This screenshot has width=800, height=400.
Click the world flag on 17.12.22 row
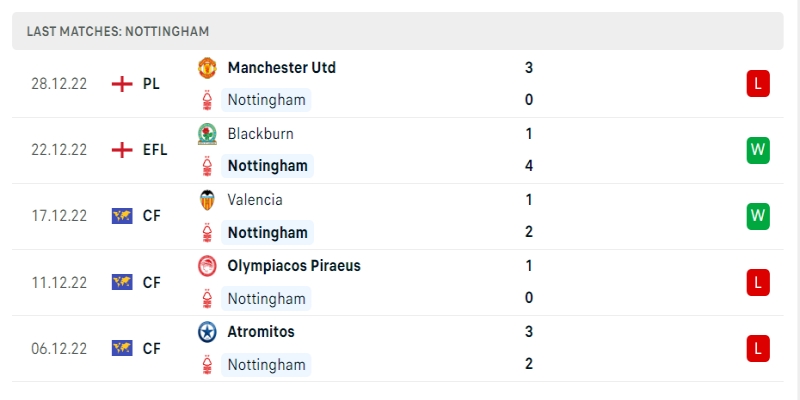[x=122, y=216]
